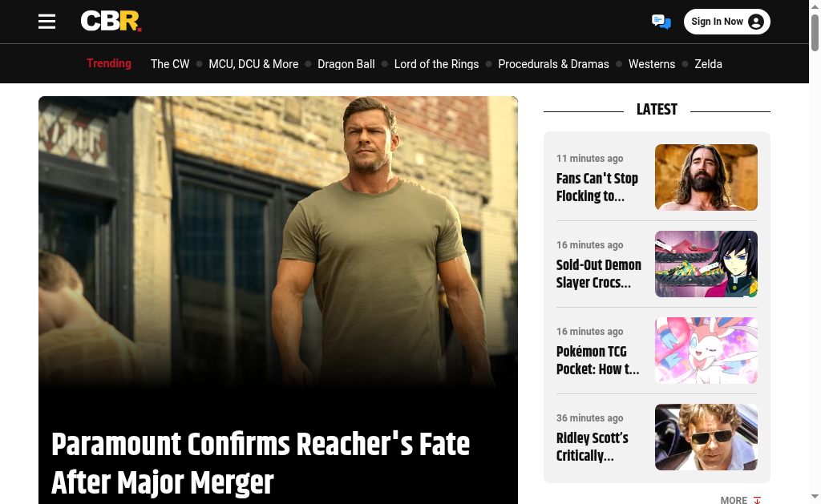
Task: Open Sold-Out Demon Slayer Crocs article
Action: (598, 273)
